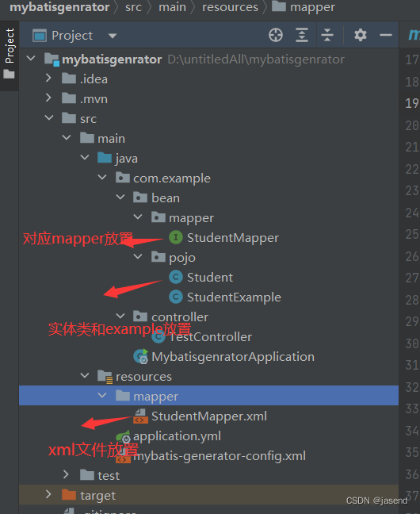The width and height of the screenshot is (420, 514).
Task: Click src in the breadcrumb bar
Action: click(x=133, y=7)
